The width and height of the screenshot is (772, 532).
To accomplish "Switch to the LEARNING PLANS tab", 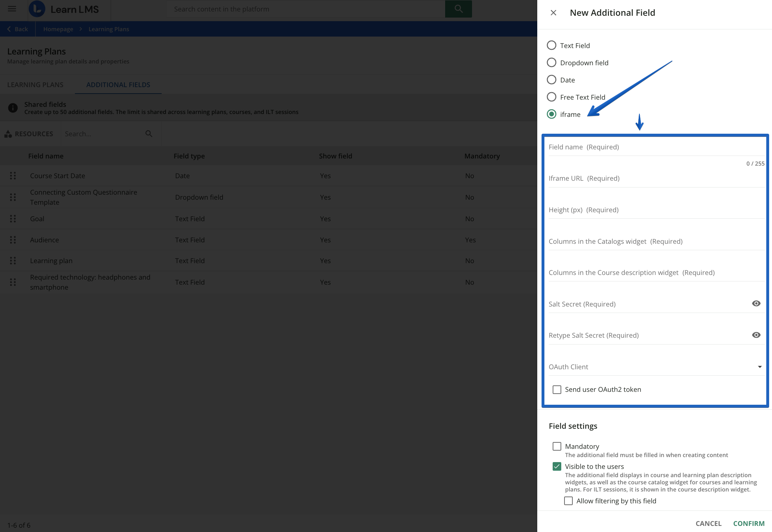I will [35, 85].
